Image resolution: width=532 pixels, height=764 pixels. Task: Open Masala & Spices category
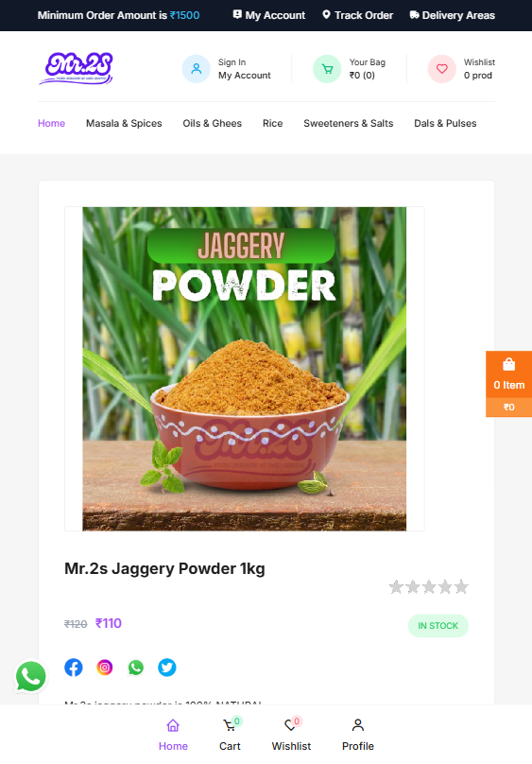[x=124, y=123]
